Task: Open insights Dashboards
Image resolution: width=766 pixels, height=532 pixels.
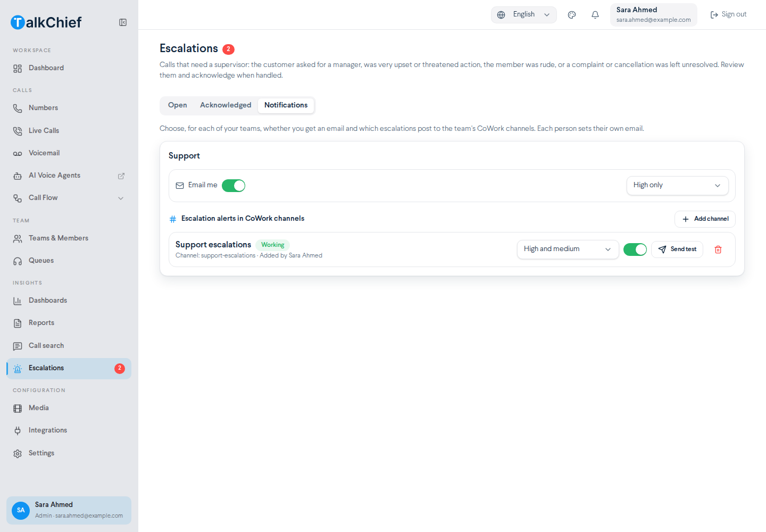Action: (69, 301)
